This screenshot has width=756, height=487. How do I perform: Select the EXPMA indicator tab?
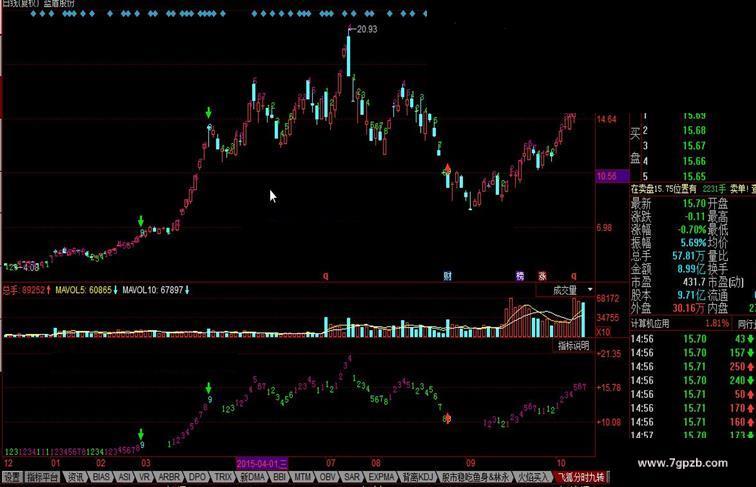click(x=381, y=477)
